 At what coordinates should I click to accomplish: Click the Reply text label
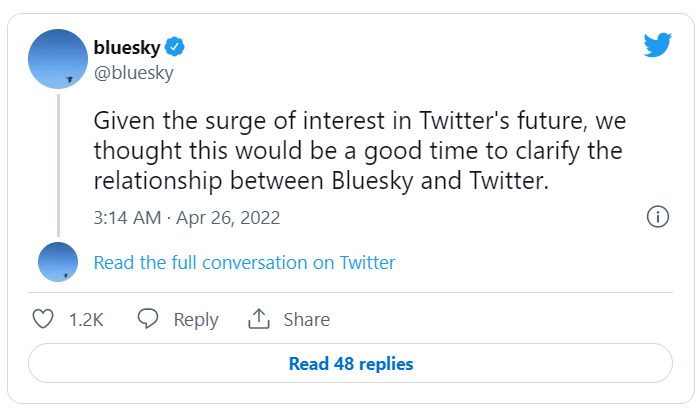[196, 319]
